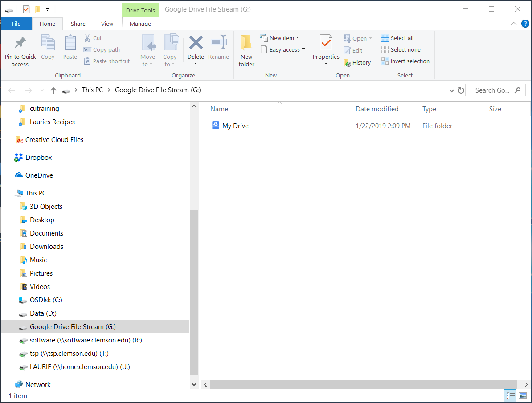Image resolution: width=532 pixels, height=403 pixels.
Task: Switch to the Manage tab
Action: tap(140, 24)
